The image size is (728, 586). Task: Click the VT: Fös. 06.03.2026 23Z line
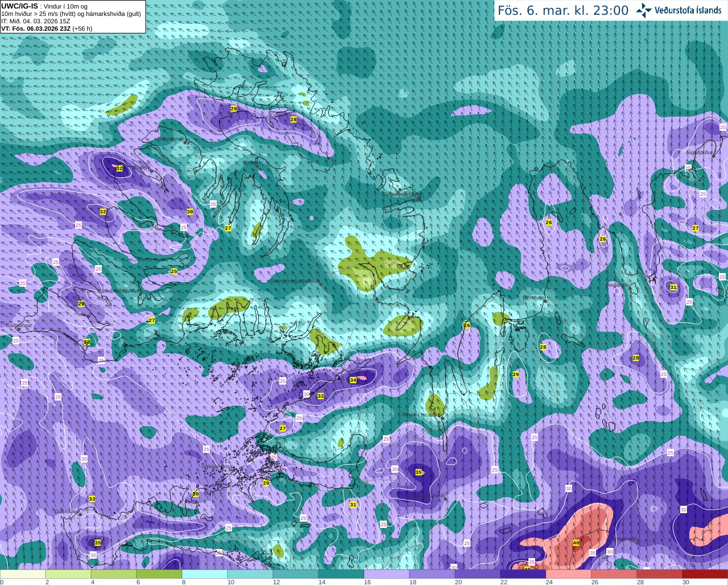click(x=47, y=28)
